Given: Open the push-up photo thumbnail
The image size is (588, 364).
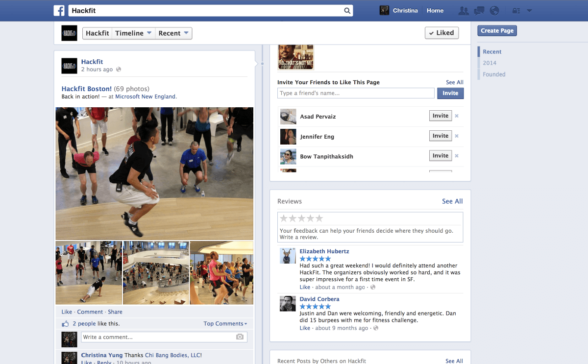Looking at the screenshot, I should pos(89,273).
